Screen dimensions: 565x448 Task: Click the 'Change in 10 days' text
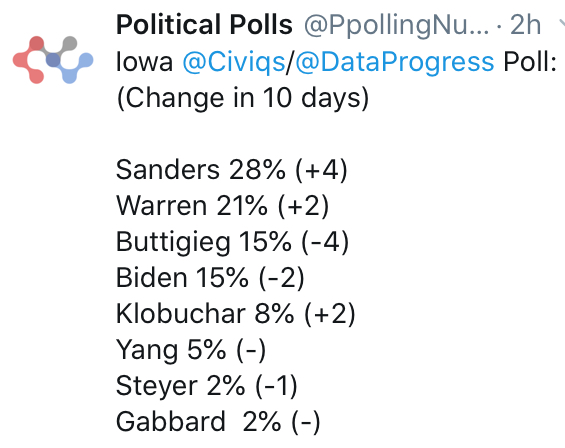(243, 98)
